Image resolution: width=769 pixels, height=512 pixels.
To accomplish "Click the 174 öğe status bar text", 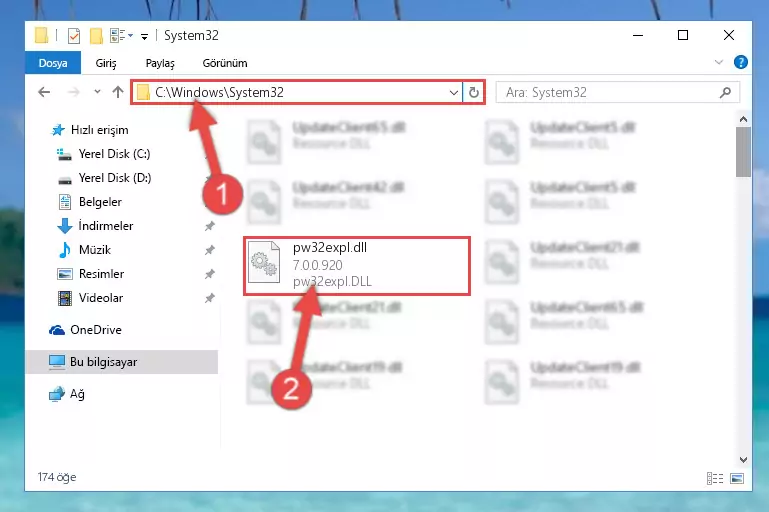I will pyautogui.click(x=57, y=477).
